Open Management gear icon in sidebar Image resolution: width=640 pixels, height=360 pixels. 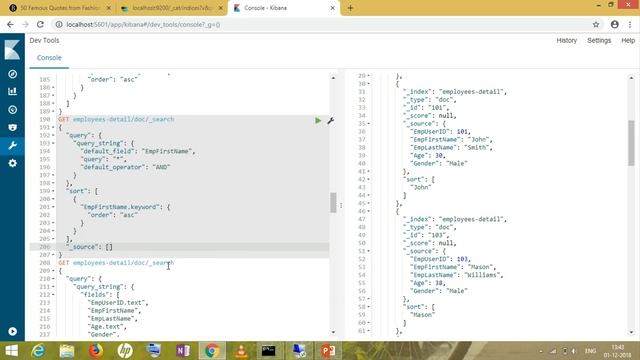pyautogui.click(x=12, y=163)
